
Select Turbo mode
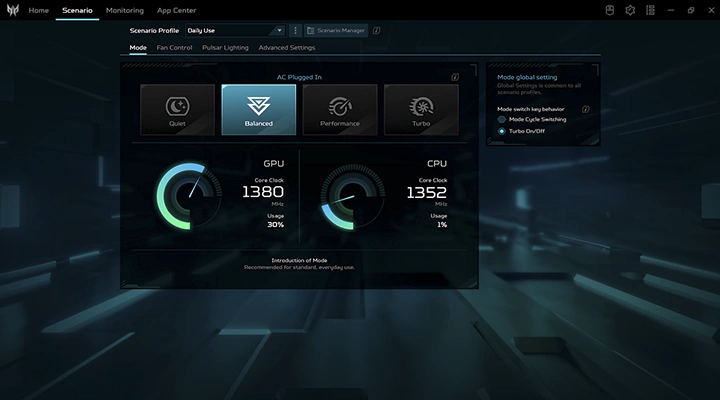(421, 109)
